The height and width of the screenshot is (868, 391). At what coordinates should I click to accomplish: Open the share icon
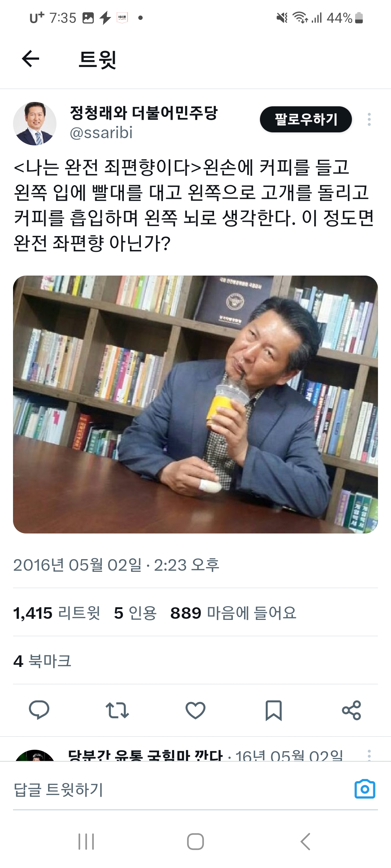coord(352,710)
